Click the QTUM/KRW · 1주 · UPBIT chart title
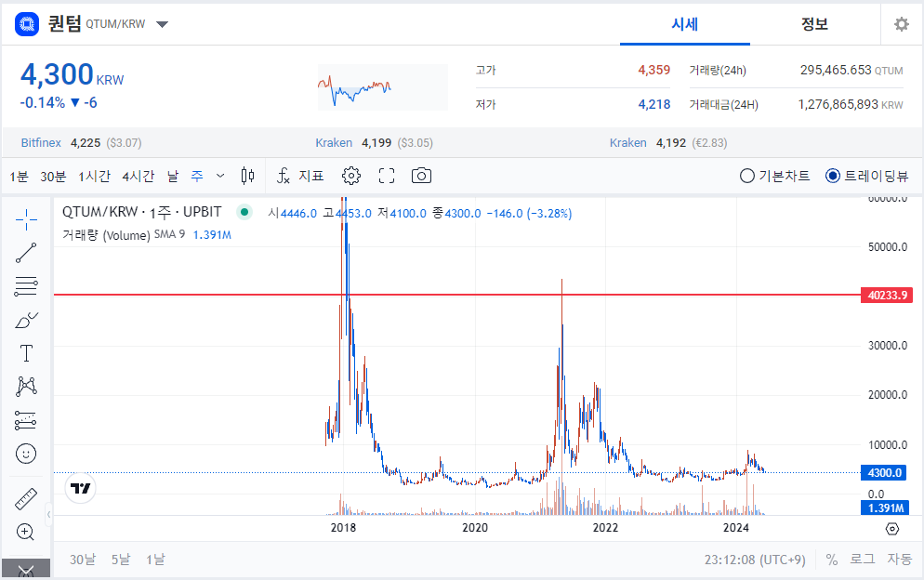Viewport: 924px width, 580px height. [142, 212]
